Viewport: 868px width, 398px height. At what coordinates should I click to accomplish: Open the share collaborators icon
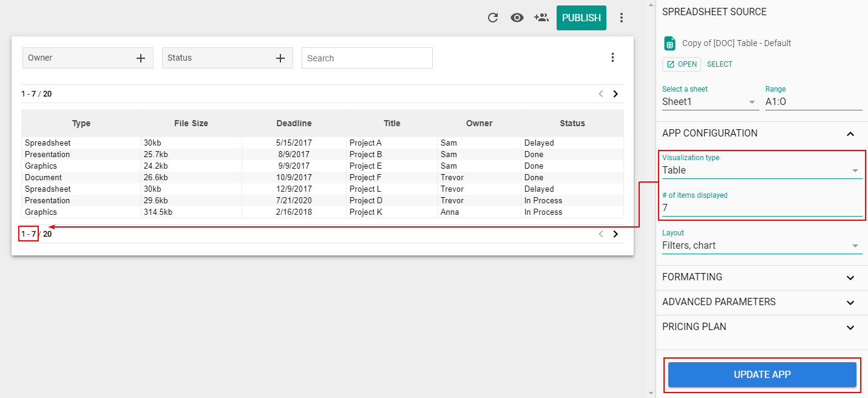click(541, 18)
